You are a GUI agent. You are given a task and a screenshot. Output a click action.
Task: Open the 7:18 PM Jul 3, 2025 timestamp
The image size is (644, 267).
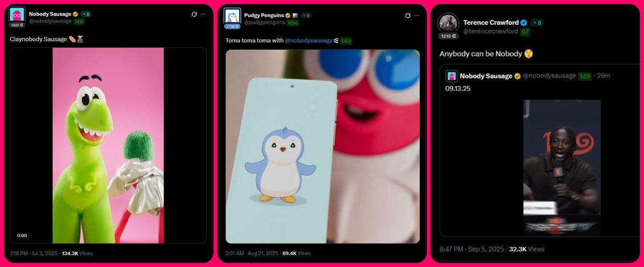(x=34, y=253)
